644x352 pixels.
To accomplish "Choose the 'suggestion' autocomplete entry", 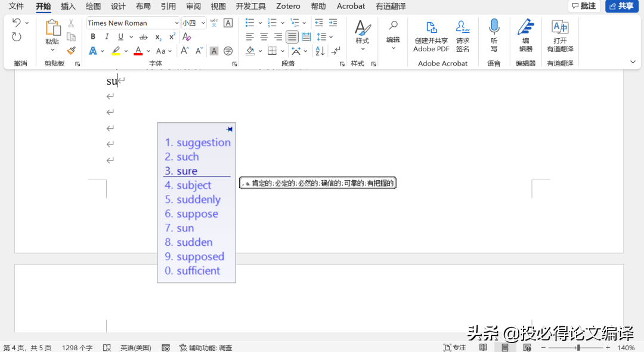I will 197,143.
